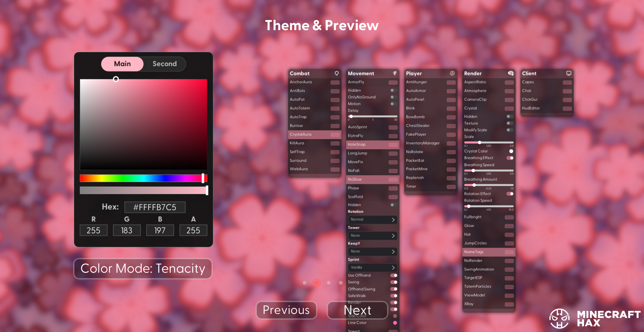Image resolution: width=644 pixels, height=332 pixels.
Task: Enable the OnlyNoGround toggle
Action: (x=393, y=97)
